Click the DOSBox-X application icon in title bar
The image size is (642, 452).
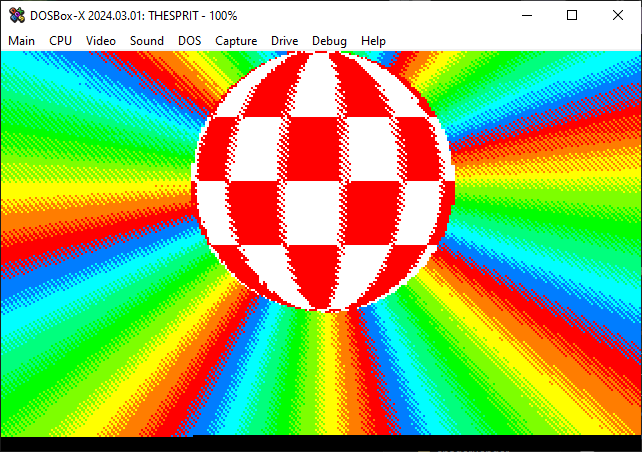click(16, 15)
